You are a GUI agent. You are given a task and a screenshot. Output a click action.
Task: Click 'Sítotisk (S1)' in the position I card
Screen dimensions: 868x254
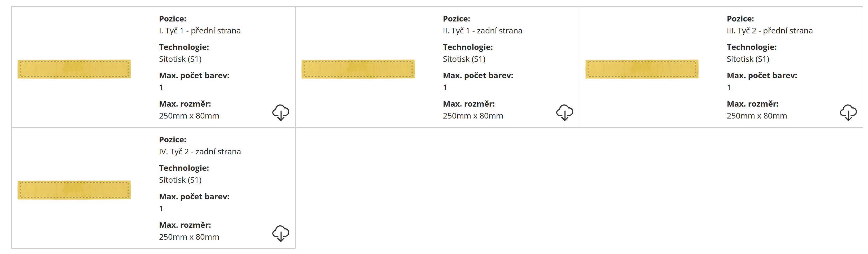(x=180, y=59)
